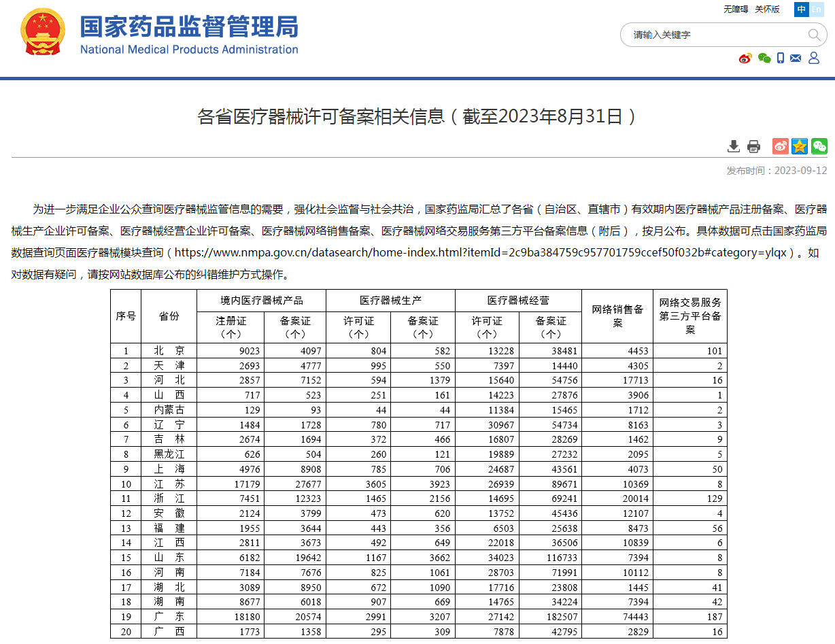
Task: Select the 湖北 province cell
Action: 169,588
